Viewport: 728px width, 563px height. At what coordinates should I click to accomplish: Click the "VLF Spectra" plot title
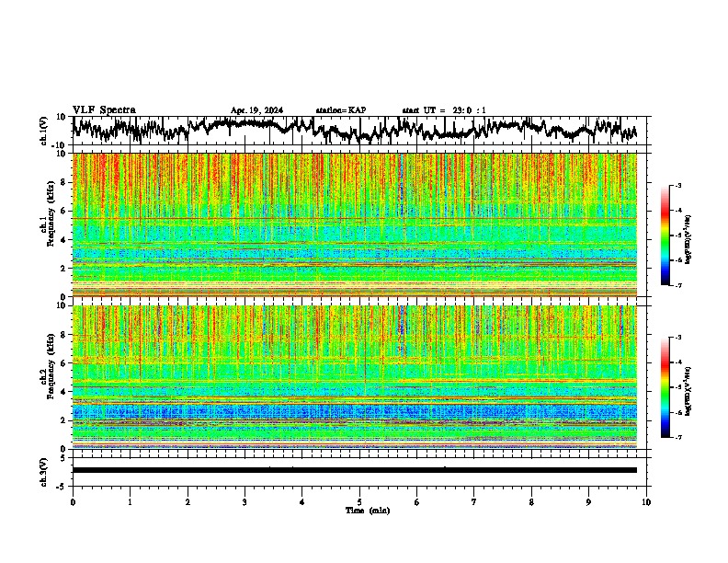[104, 110]
